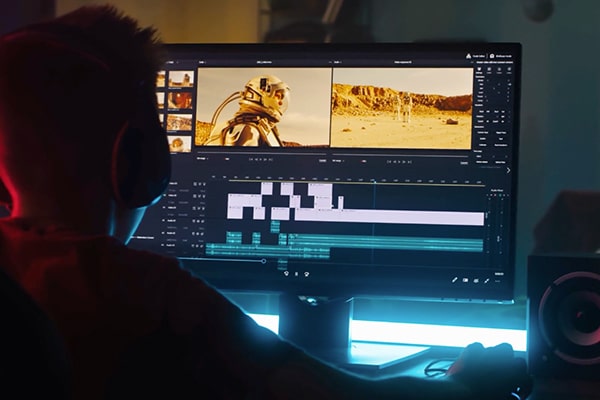Click the third icon in bottom-right tool row
This screenshot has height=400, width=600.
point(476,281)
